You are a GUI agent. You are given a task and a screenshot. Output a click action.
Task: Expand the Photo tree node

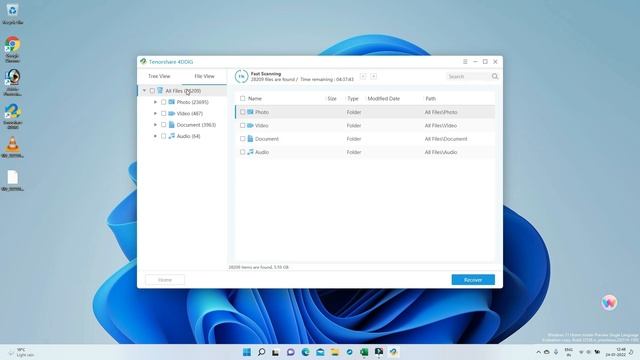point(155,102)
